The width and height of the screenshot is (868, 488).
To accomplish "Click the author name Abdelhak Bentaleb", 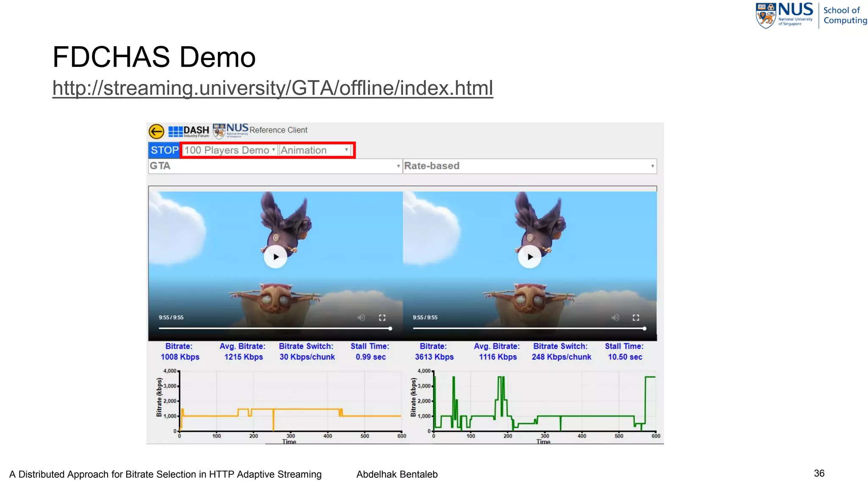I will [x=397, y=474].
